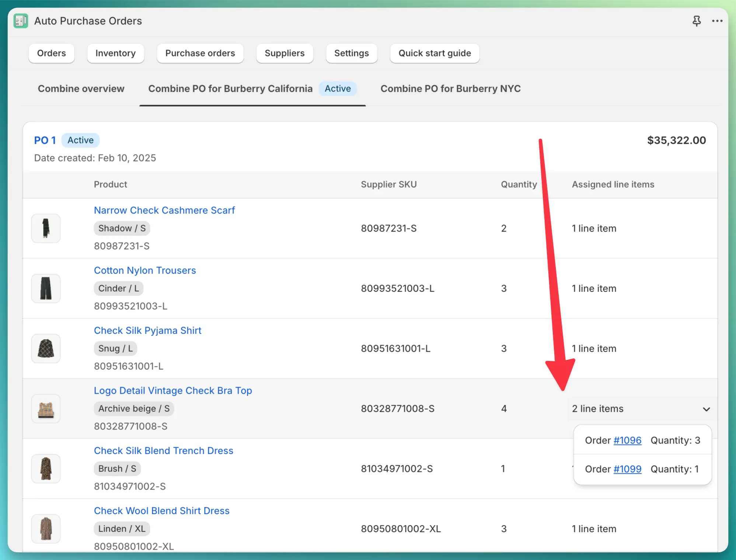Image resolution: width=736 pixels, height=560 pixels.
Task: Click the Cotton Nylon Trousers thumbnail
Action: pyautogui.click(x=46, y=288)
